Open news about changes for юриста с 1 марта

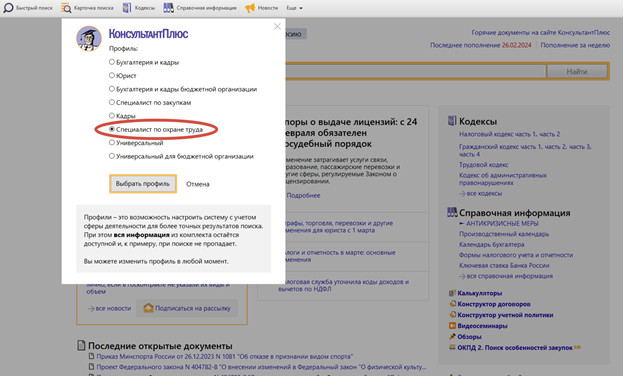coord(339,227)
